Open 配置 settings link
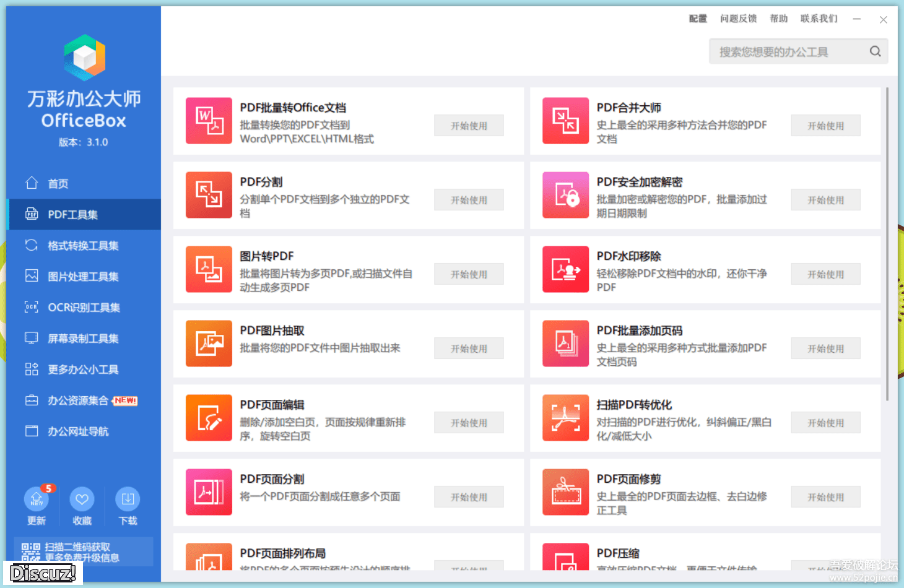 click(x=698, y=19)
